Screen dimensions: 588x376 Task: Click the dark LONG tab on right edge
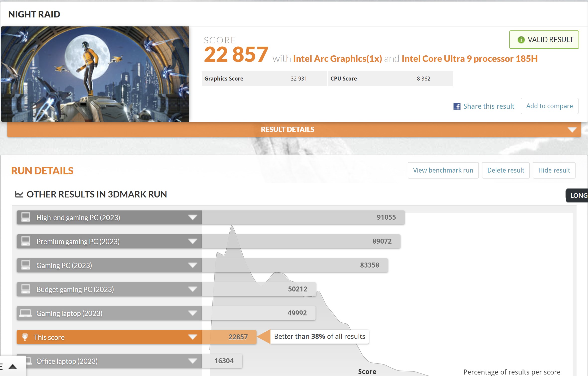click(578, 195)
